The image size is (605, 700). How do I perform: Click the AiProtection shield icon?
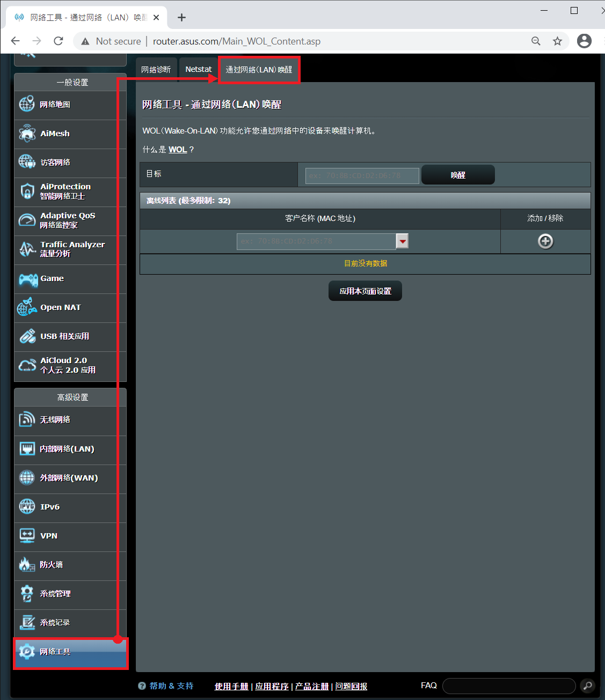27,191
